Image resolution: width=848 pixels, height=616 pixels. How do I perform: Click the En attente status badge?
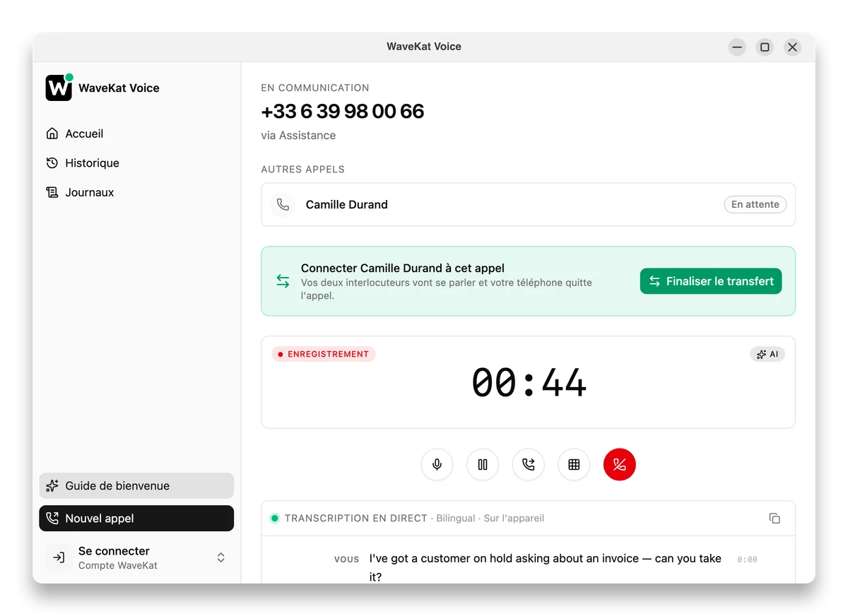coord(755,205)
